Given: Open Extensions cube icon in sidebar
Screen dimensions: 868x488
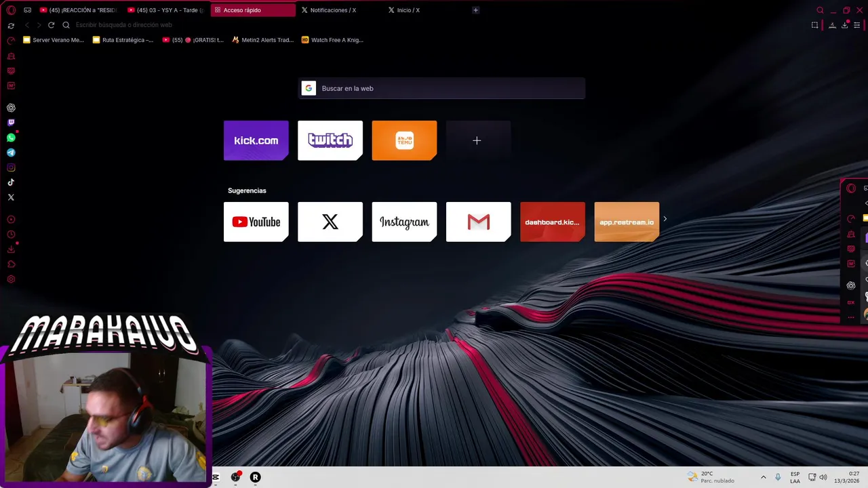Looking at the screenshot, I should coord(11,264).
